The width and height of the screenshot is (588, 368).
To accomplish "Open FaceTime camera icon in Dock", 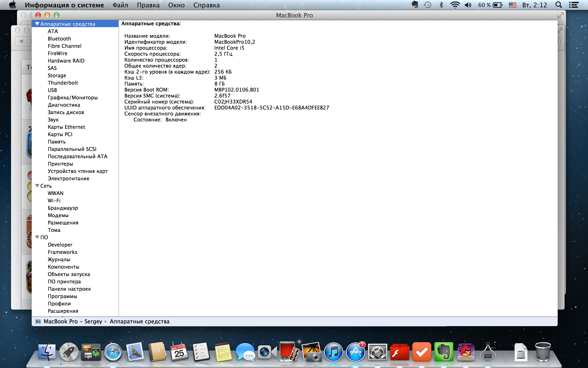I will [267, 352].
